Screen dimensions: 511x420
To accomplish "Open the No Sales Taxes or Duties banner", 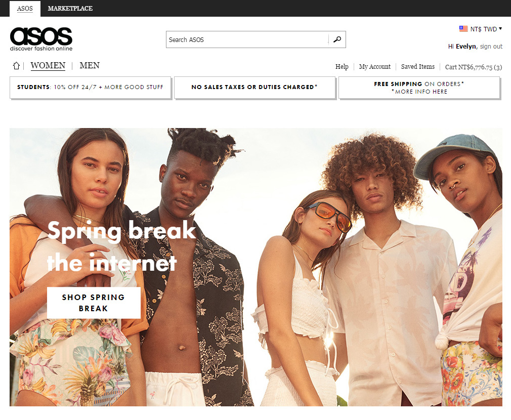I will pyautogui.click(x=254, y=88).
